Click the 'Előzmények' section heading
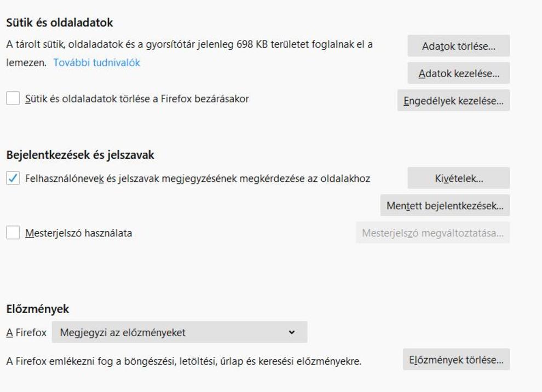 (x=38, y=309)
